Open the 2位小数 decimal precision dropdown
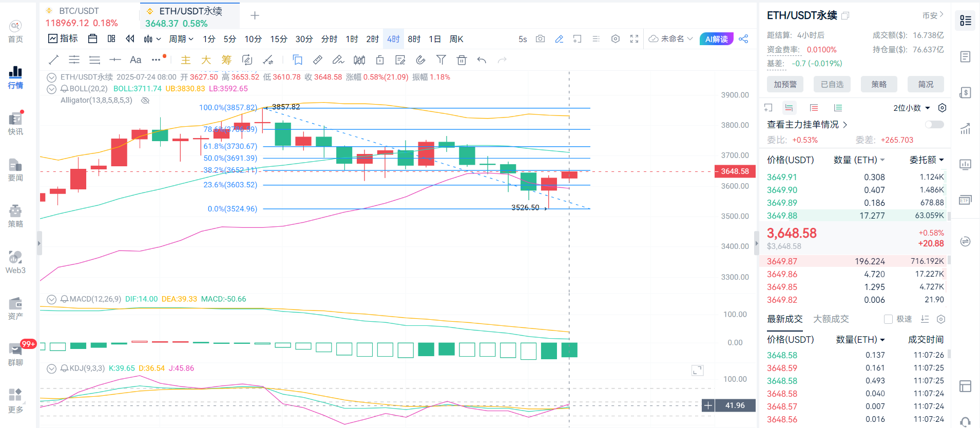The image size is (980, 428). click(912, 108)
